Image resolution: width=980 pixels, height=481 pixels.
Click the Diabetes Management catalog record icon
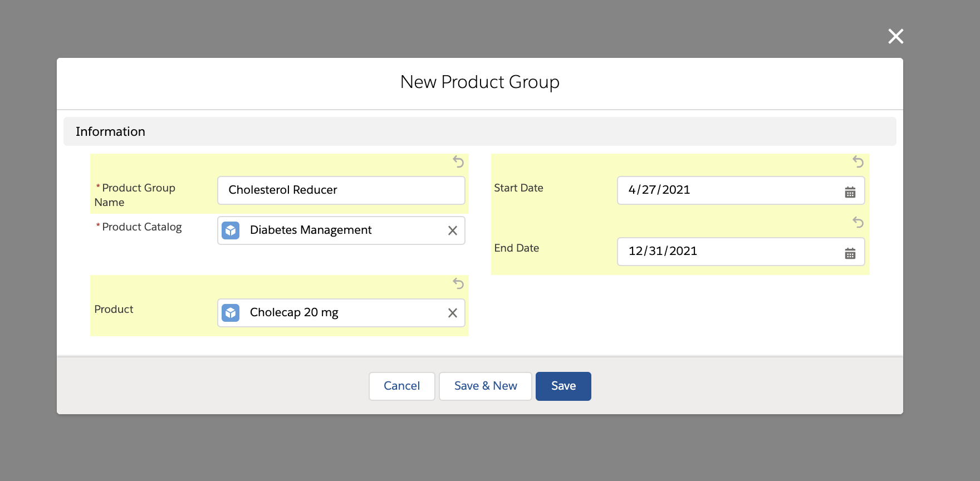[x=231, y=230]
